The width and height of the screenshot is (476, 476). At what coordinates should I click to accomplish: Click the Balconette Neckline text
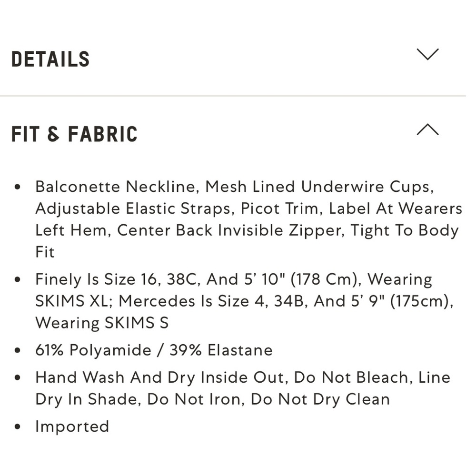(115, 187)
